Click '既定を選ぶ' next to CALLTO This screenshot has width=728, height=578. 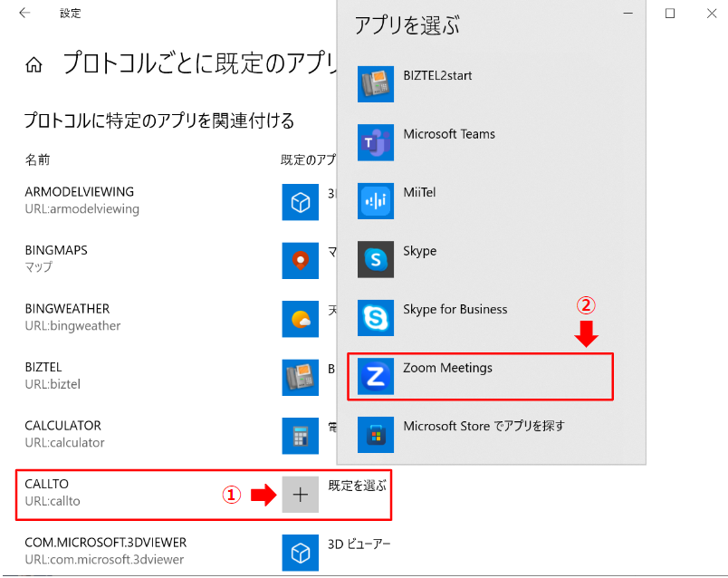(357, 486)
